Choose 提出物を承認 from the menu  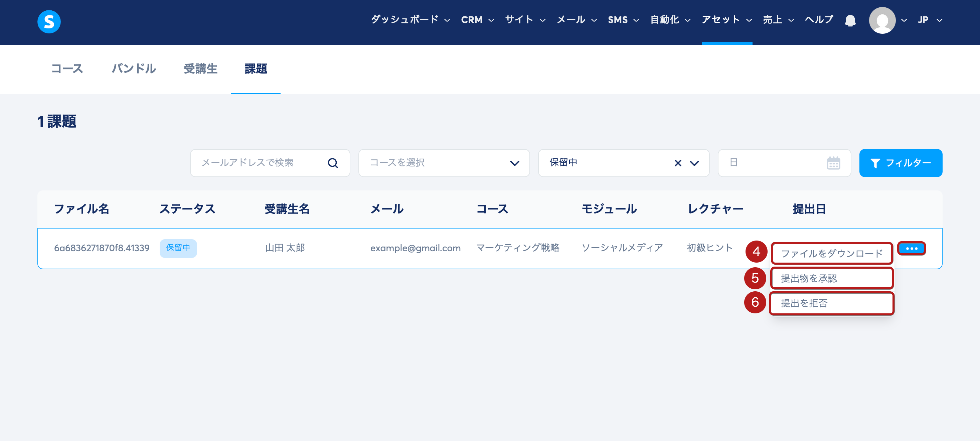(x=832, y=278)
